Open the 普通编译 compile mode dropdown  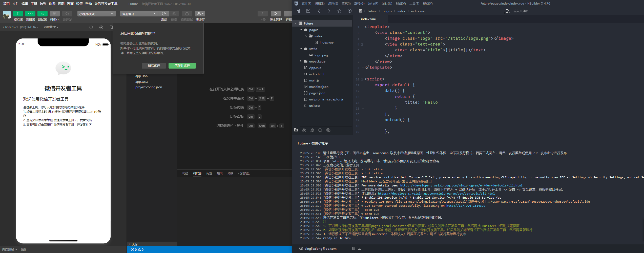tap(139, 14)
